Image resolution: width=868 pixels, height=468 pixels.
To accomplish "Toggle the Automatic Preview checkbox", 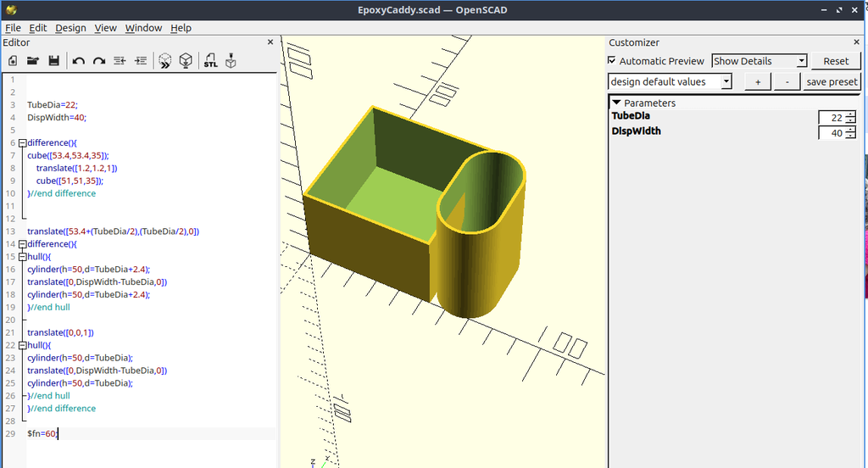I will (612, 60).
